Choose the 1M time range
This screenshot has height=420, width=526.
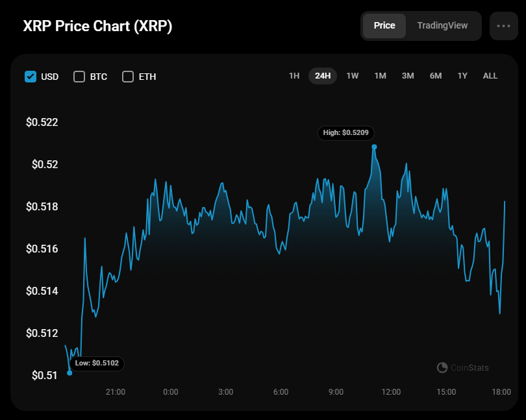(380, 76)
